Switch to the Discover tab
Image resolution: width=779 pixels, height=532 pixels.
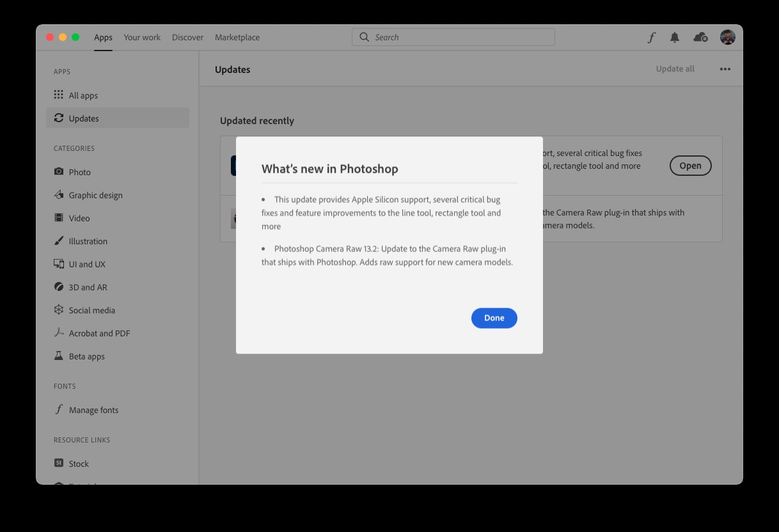tap(187, 38)
